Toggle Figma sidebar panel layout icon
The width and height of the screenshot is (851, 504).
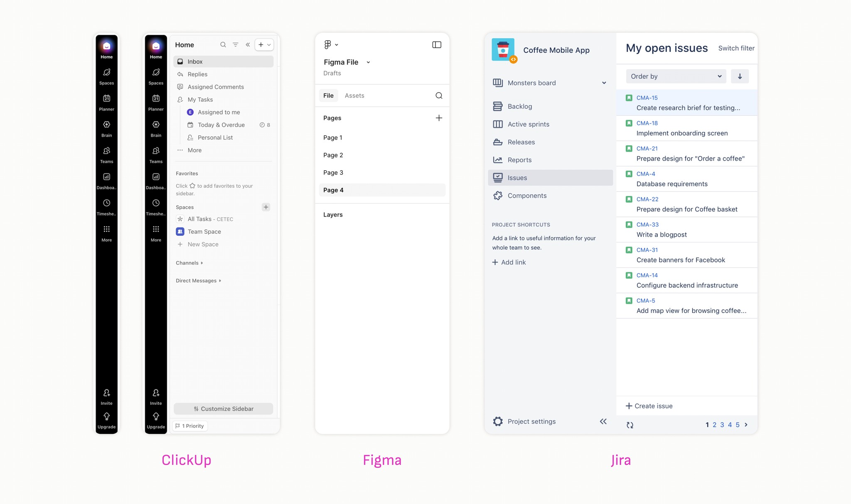click(437, 45)
